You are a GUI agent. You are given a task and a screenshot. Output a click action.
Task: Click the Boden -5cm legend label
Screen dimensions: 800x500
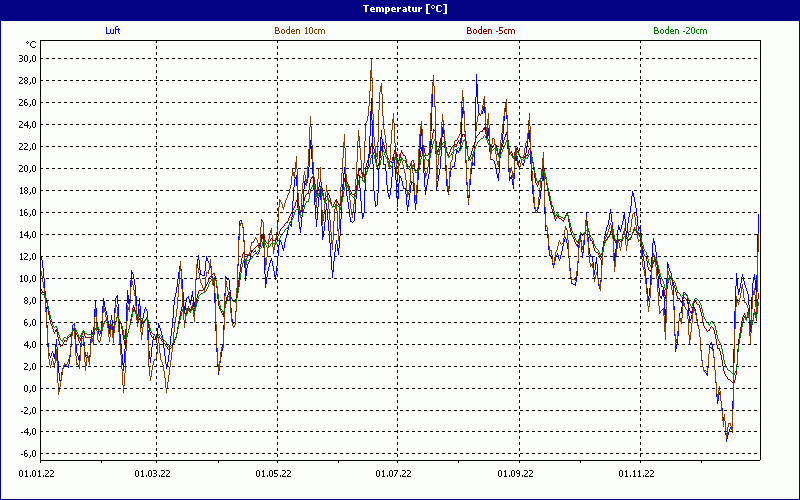click(490, 31)
